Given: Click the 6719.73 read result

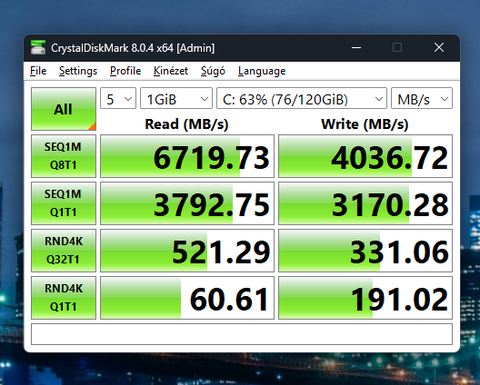Looking at the screenshot, I should tap(187, 156).
